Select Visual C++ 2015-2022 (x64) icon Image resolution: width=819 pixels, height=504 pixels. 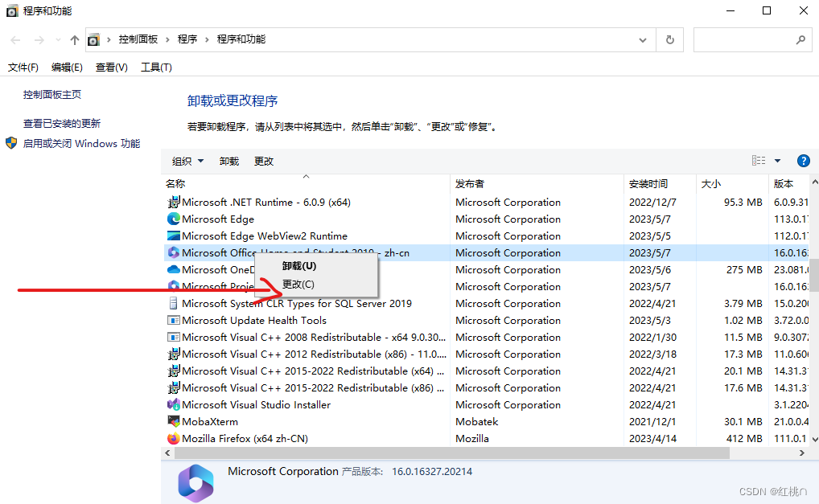tap(174, 371)
